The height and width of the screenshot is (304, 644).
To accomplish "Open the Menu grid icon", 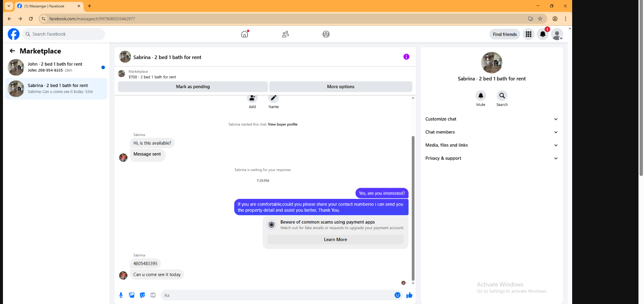I will tap(528, 34).
